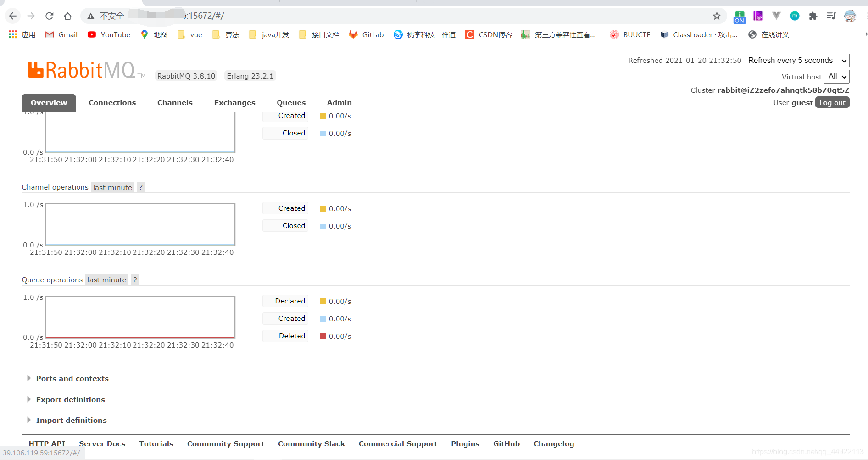This screenshot has width=868, height=460.
Task: Expand Import definitions section
Action: coord(67,420)
